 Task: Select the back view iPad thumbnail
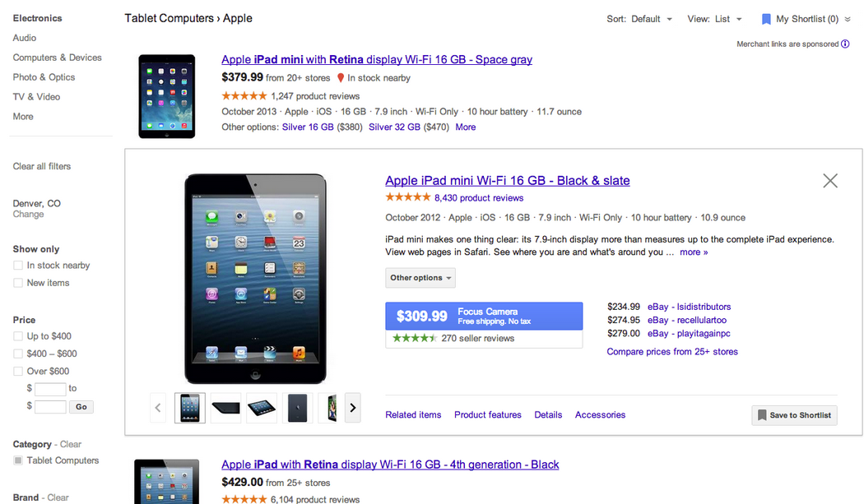298,408
